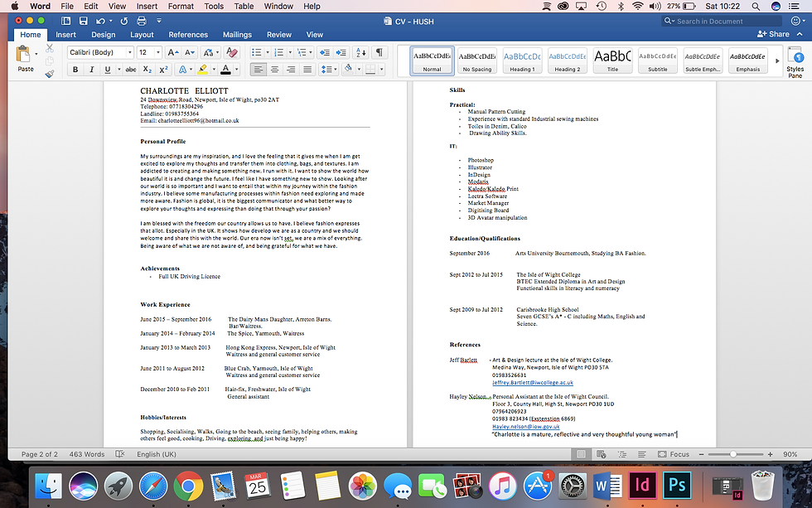Click the Hayley.nelson@iow.gov.uk email link
Image resolution: width=812 pixels, height=508 pixels.
pyautogui.click(x=525, y=427)
